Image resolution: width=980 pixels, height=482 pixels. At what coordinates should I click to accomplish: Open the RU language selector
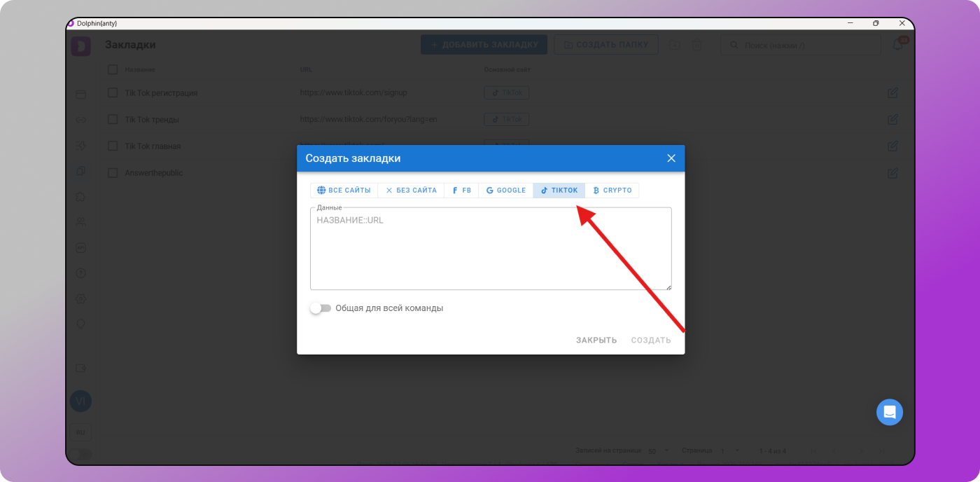pos(80,432)
